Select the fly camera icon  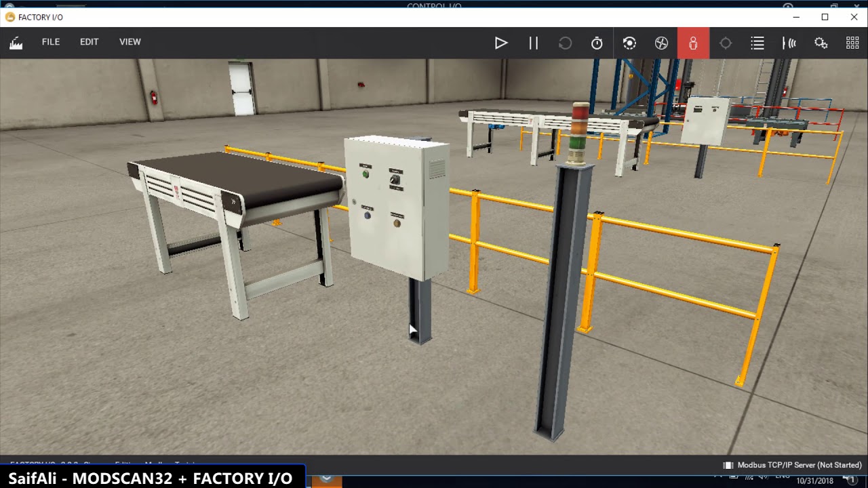pos(661,43)
